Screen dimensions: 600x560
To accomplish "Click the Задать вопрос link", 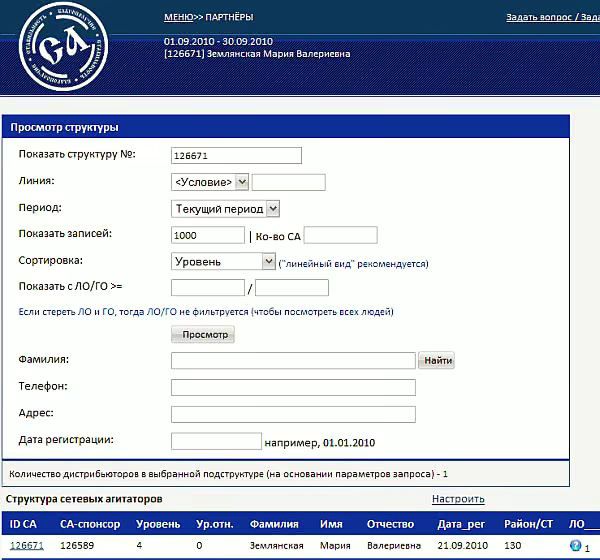I will coord(539,18).
